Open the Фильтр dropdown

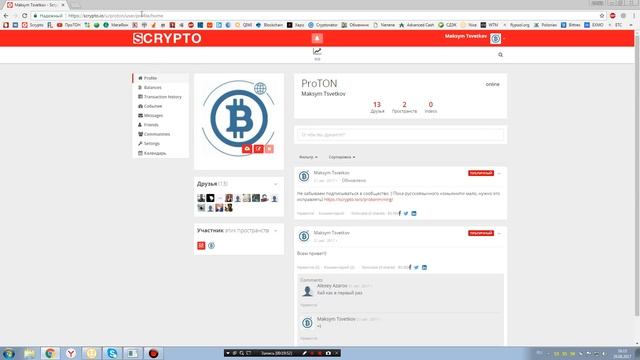[x=308, y=157]
